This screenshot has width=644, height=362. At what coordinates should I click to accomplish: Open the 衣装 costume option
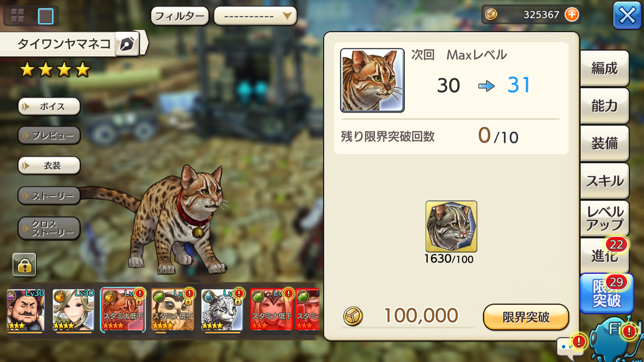(x=49, y=166)
